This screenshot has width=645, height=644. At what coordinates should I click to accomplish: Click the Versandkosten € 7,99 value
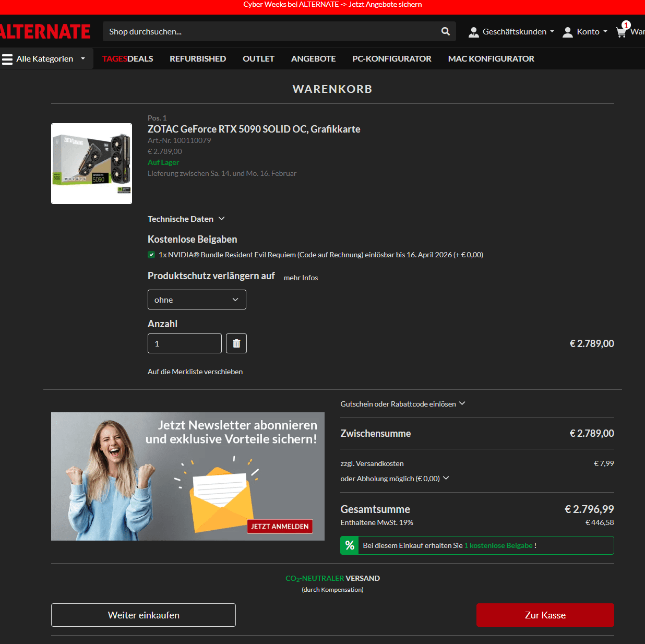tap(604, 463)
